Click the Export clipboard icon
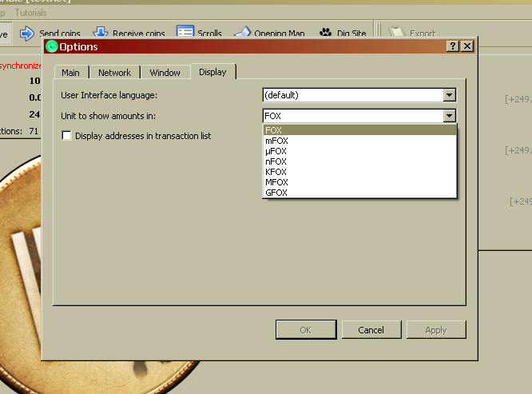The width and height of the screenshot is (532, 394). (397, 31)
